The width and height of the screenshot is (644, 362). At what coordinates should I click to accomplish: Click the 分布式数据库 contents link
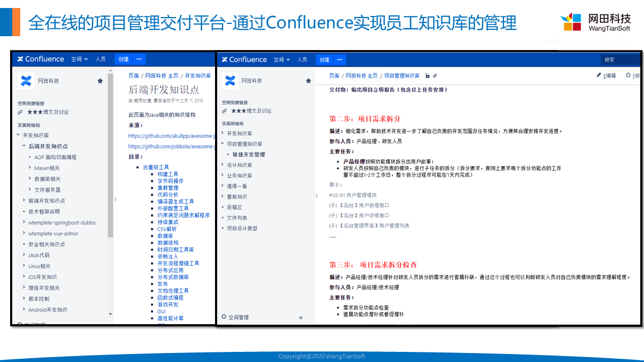point(173,277)
